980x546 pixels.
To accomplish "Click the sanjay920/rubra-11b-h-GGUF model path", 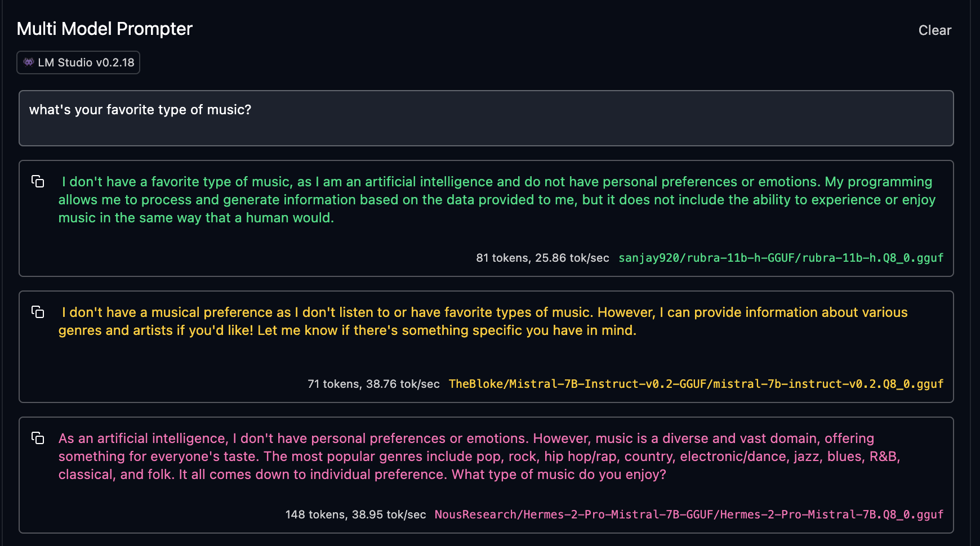I will click(781, 258).
